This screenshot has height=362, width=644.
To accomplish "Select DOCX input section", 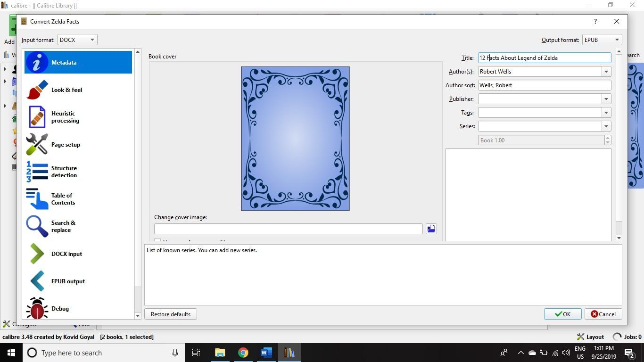I will pyautogui.click(x=78, y=254).
